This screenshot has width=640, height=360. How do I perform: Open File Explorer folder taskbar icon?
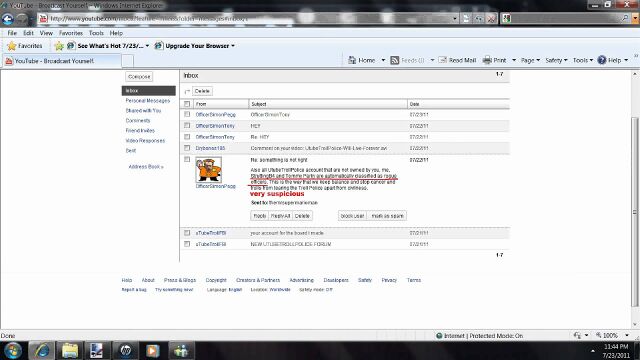(70, 351)
